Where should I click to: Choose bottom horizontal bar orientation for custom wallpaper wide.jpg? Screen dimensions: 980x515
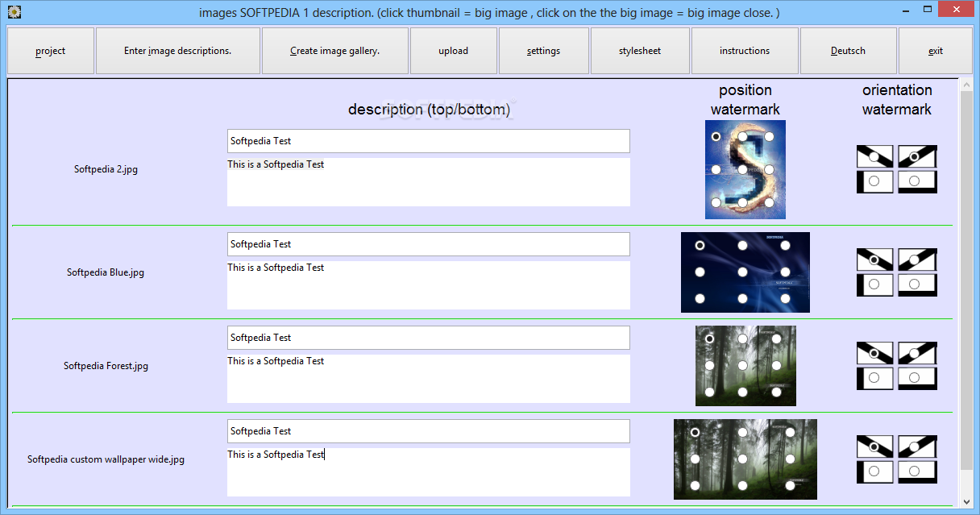click(x=914, y=471)
